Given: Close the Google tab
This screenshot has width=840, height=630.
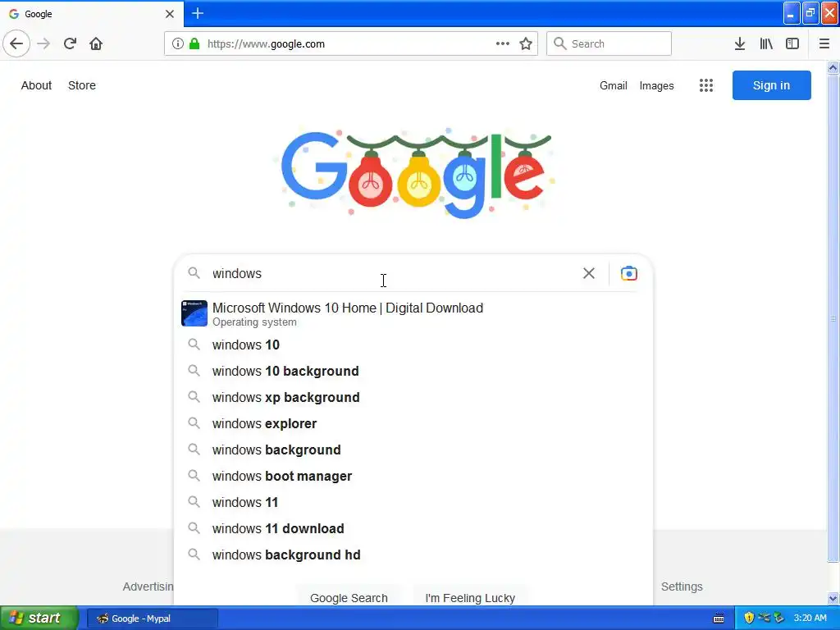Looking at the screenshot, I should click(x=169, y=14).
